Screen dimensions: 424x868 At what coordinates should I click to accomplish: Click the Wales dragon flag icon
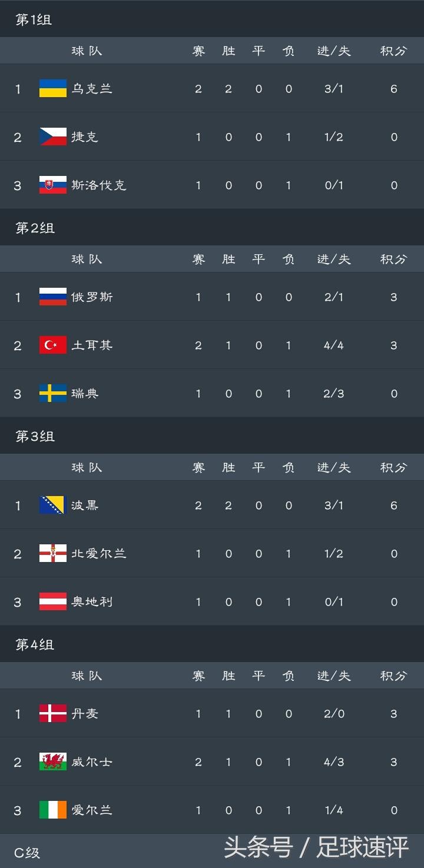pyautogui.click(x=53, y=762)
